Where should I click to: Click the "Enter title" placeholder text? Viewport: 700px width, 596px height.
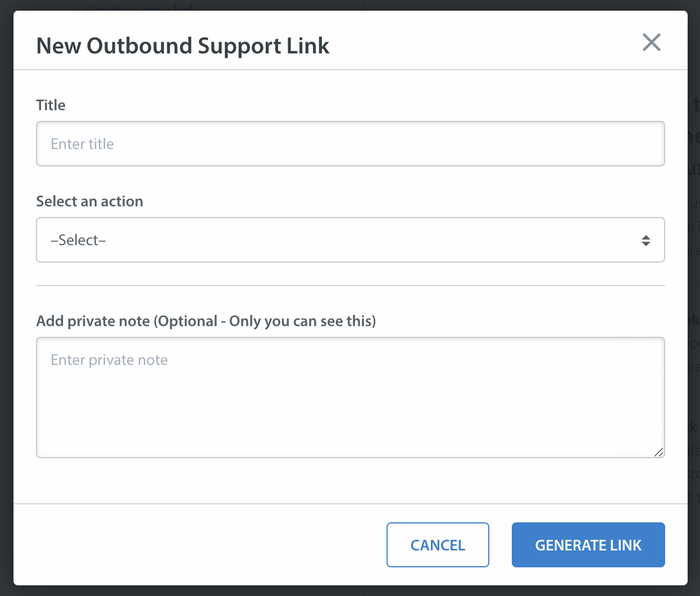[x=82, y=144]
